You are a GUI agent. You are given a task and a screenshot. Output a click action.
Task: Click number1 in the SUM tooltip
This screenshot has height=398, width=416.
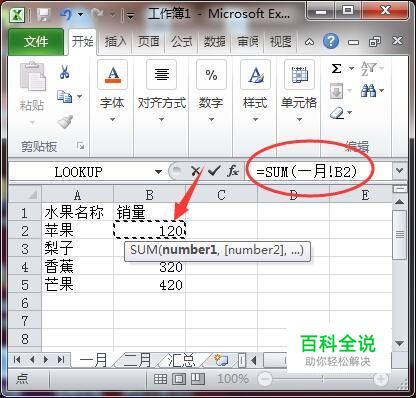click(189, 250)
